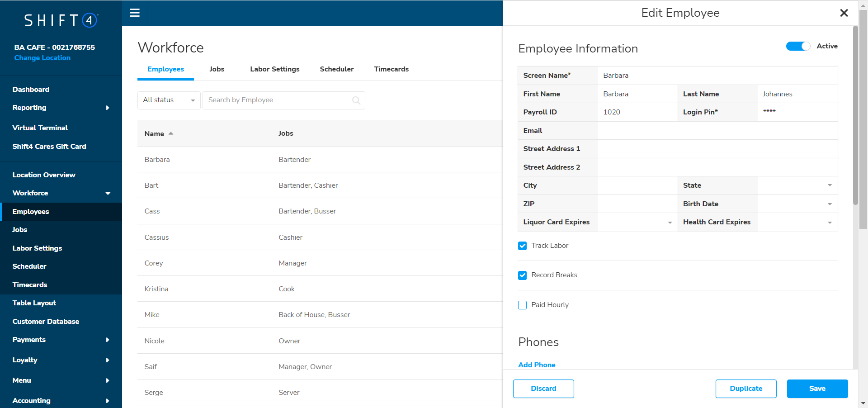This screenshot has width=868, height=408.
Task: Open Customer Database in sidebar
Action: (x=46, y=322)
